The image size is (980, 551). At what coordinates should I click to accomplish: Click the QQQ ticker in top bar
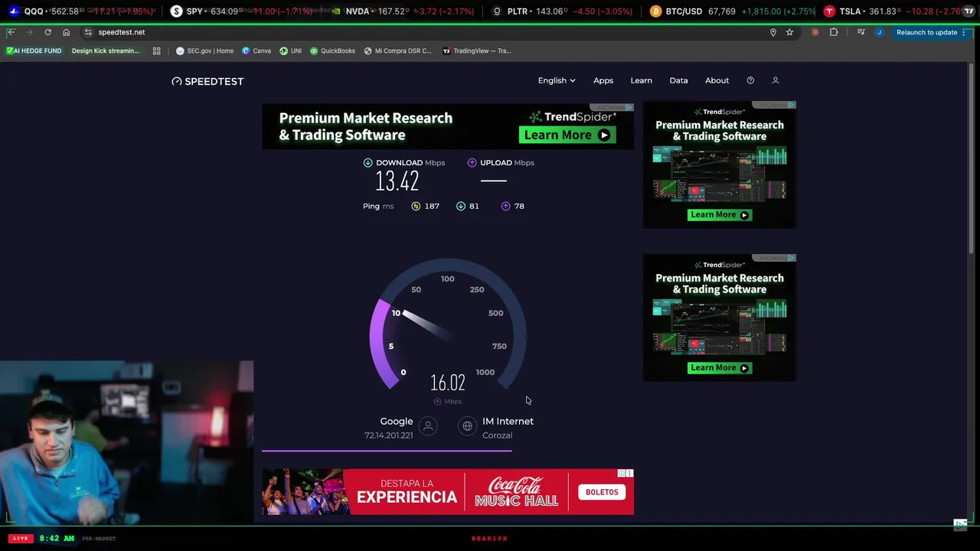click(x=80, y=11)
